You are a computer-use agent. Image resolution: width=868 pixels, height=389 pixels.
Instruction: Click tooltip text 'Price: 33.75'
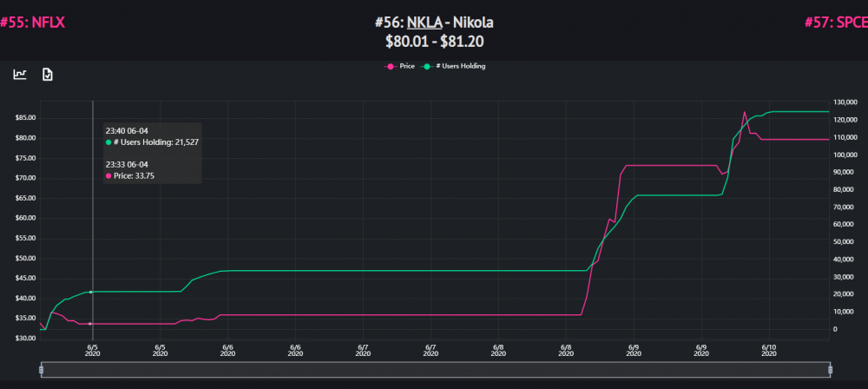coord(134,175)
